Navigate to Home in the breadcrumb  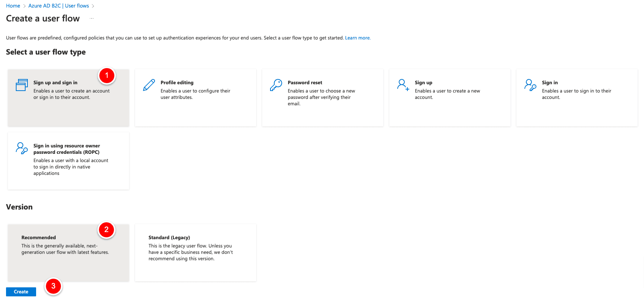tap(13, 6)
